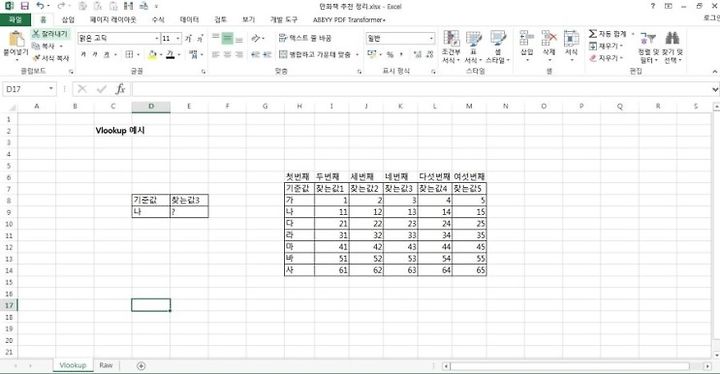Open Formulas (수식) tab
The height and width of the screenshot is (374, 720).
point(158,20)
